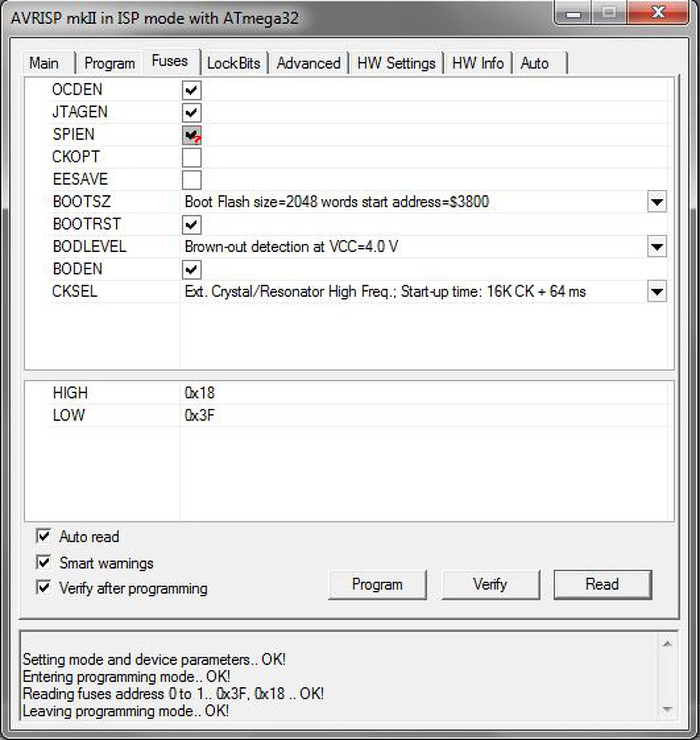Select the CKSEL row label

[75, 291]
